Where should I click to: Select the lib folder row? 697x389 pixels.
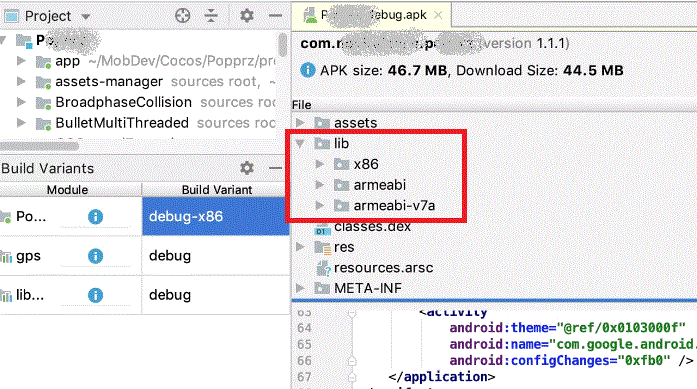click(341, 143)
